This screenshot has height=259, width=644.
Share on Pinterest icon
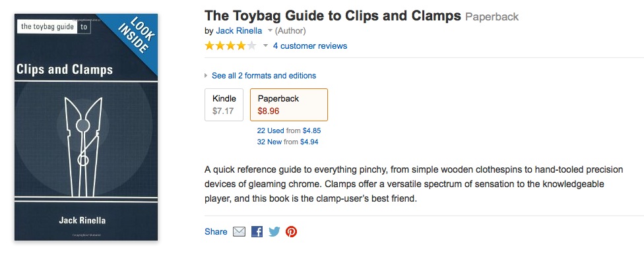pyautogui.click(x=291, y=232)
